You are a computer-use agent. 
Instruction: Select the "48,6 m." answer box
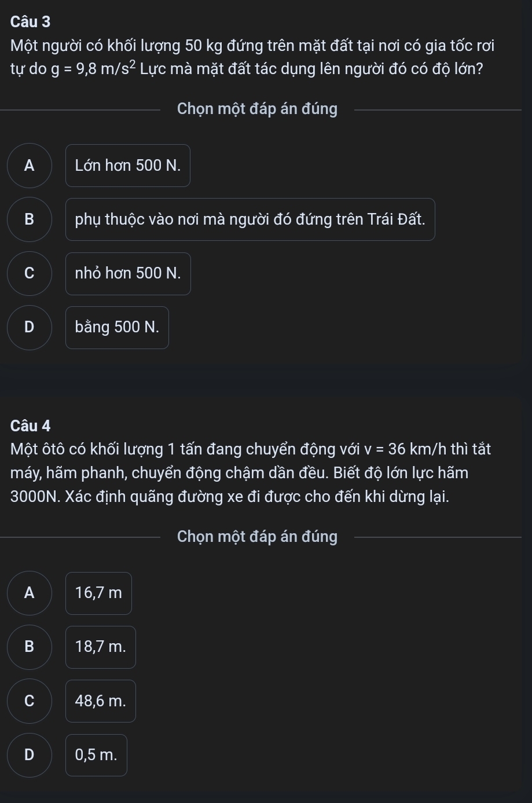pos(100,701)
